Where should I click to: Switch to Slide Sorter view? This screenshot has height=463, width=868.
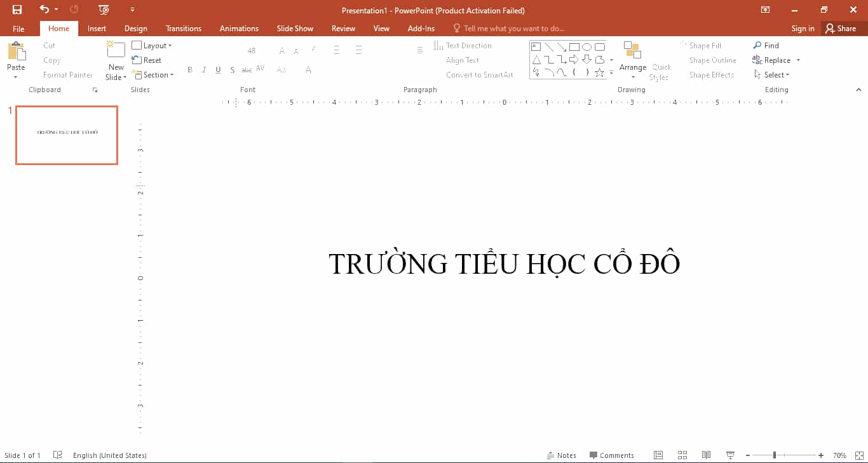(682, 455)
